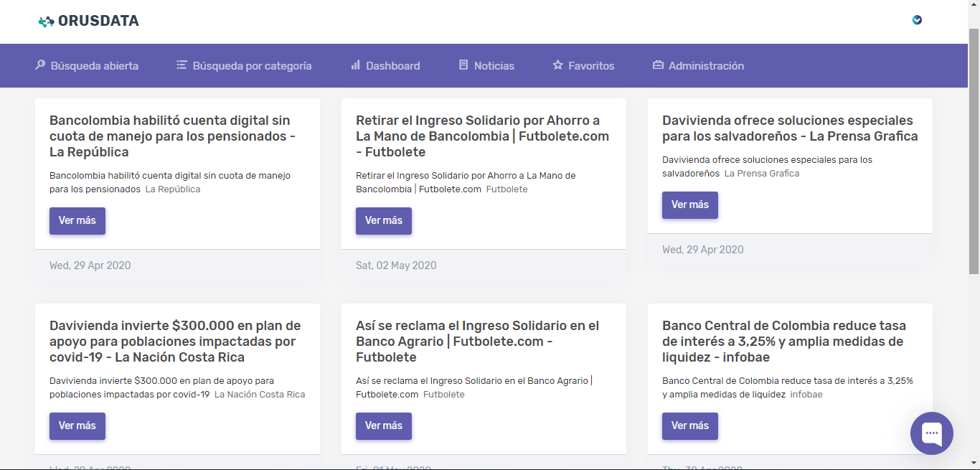
Task: Open the chat bubble widget
Action: click(x=932, y=433)
